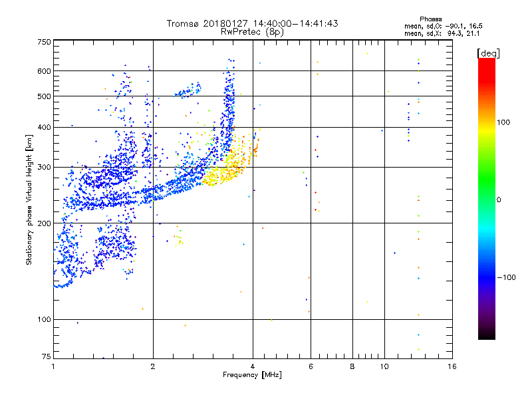532x399 pixels.
Task: Click the y-axis tick label '500'
Action: pyautogui.click(x=44, y=96)
